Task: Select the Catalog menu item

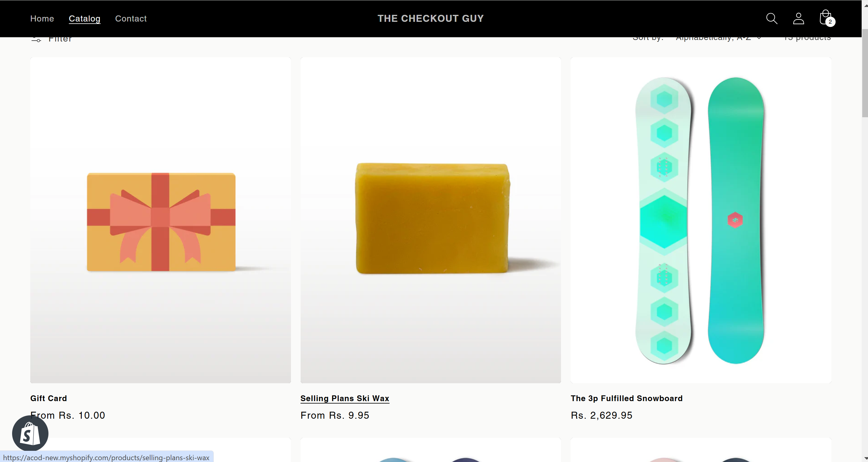Action: (84, 18)
